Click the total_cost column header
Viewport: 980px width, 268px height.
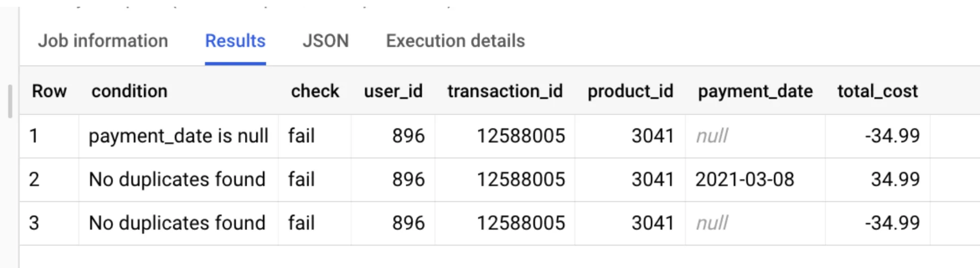(x=877, y=91)
